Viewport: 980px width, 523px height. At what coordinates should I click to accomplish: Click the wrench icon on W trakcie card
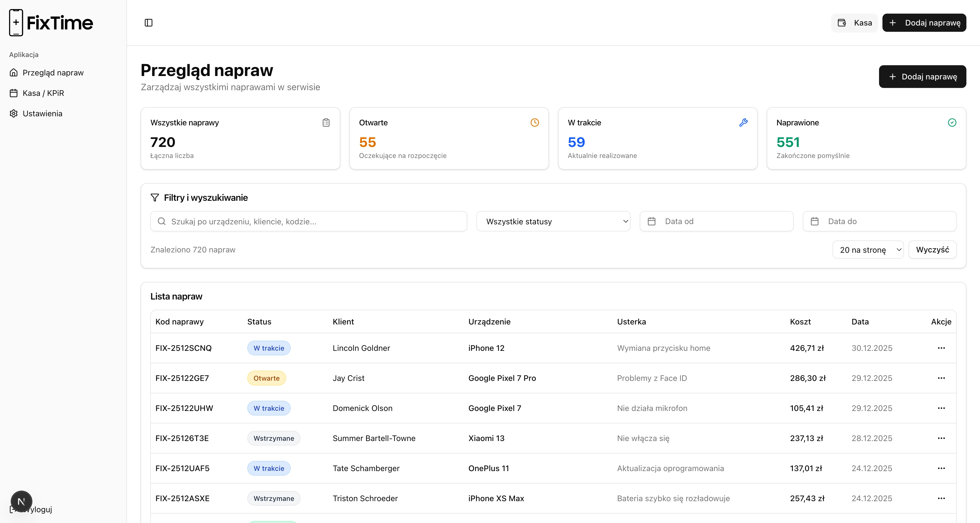743,123
